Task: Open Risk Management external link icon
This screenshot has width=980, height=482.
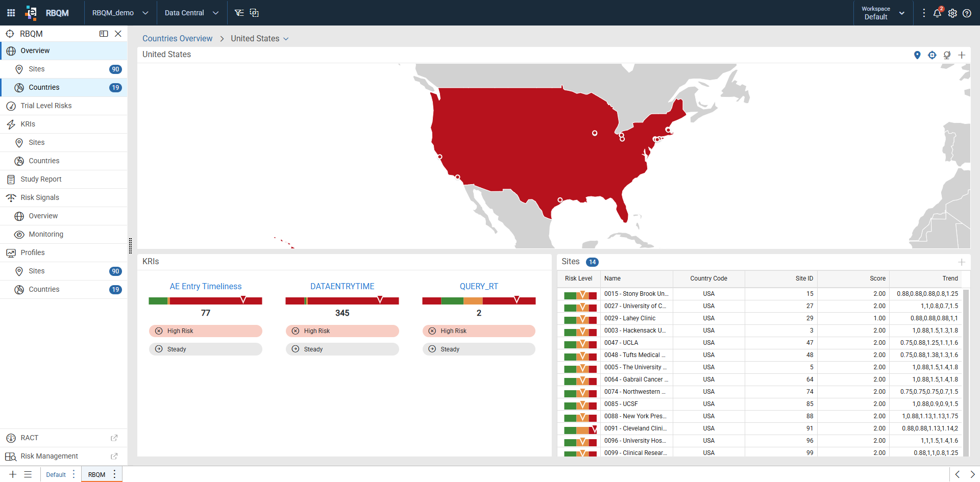Action: (114, 456)
